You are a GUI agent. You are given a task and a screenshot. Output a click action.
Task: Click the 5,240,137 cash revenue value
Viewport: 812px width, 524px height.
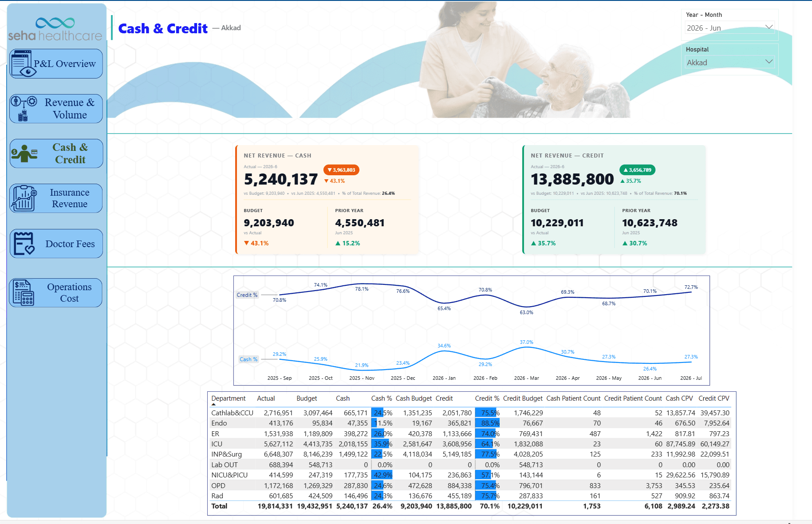[x=281, y=179]
